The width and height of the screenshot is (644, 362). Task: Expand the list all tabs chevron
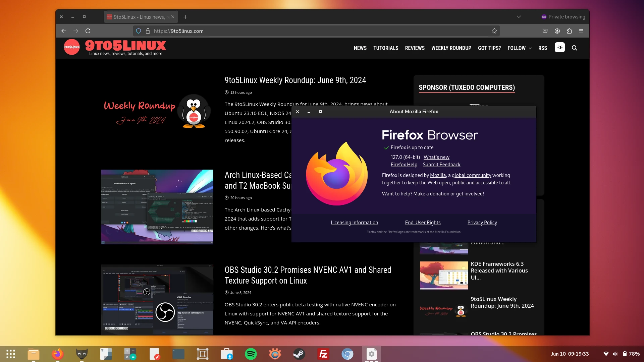(x=519, y=17)
